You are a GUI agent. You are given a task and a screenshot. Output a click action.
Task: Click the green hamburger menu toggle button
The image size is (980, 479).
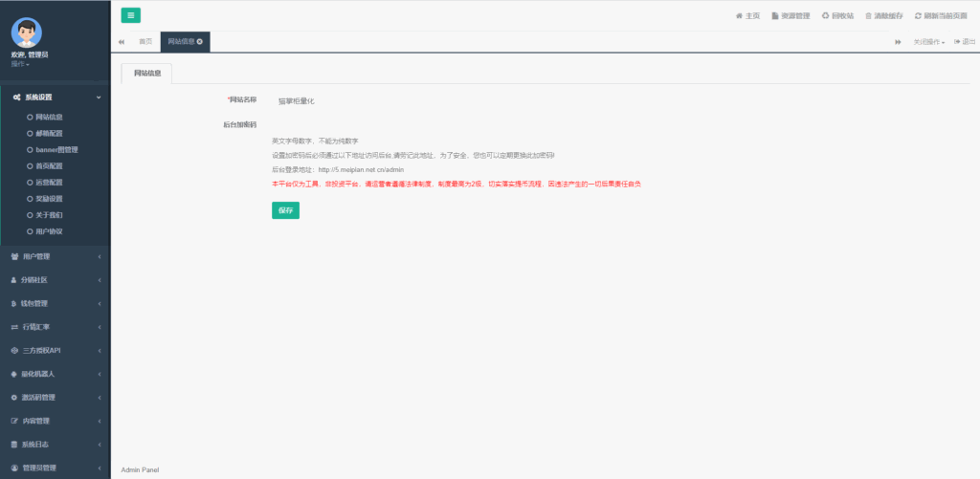pos(130,14)
